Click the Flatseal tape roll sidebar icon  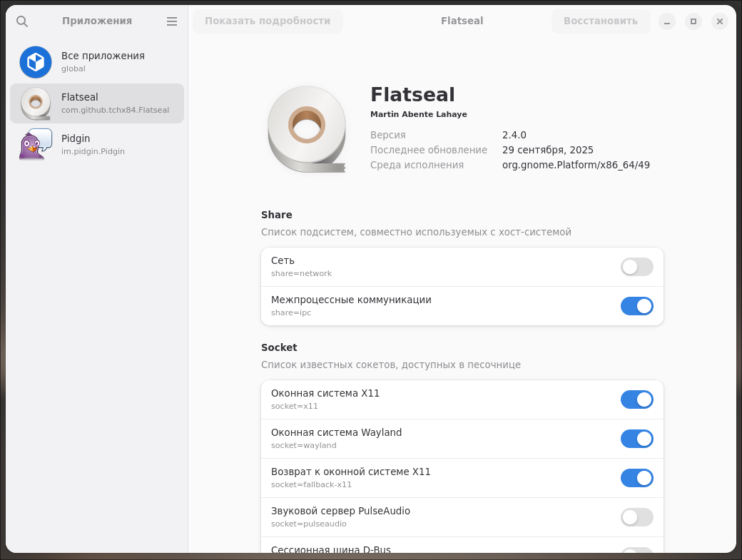click(36, 103)
